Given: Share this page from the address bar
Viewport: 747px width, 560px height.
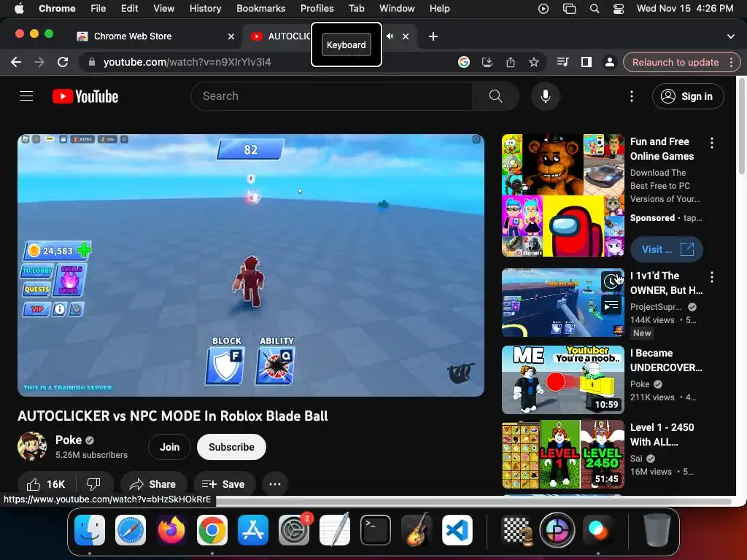Looking at the screenshot, I should pyautogui.click(x=510, y=63).
